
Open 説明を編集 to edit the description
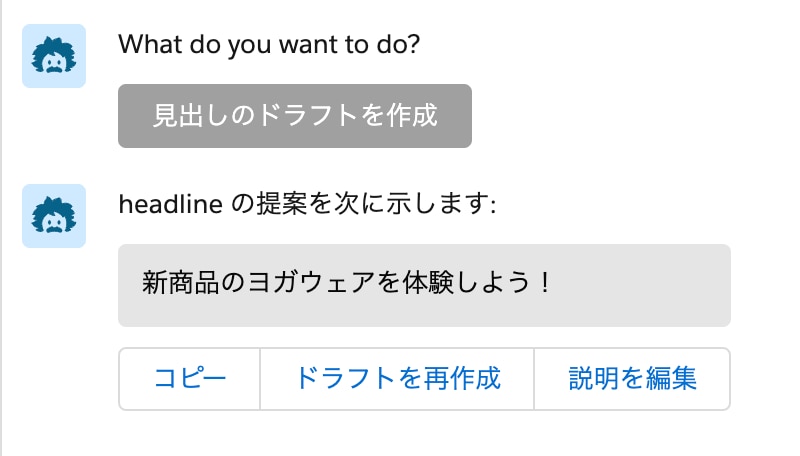click(x=632, y=379)
